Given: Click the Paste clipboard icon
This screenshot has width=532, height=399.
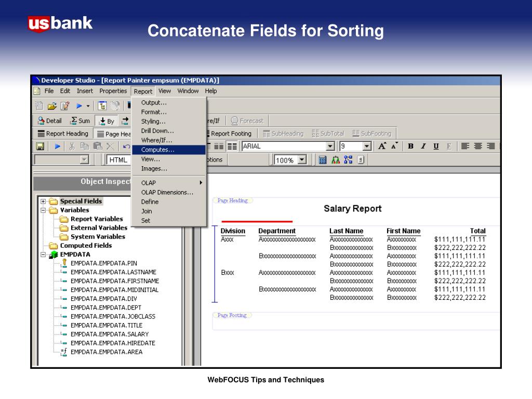Looking at the screenshot, I should (x=98, y=146).
